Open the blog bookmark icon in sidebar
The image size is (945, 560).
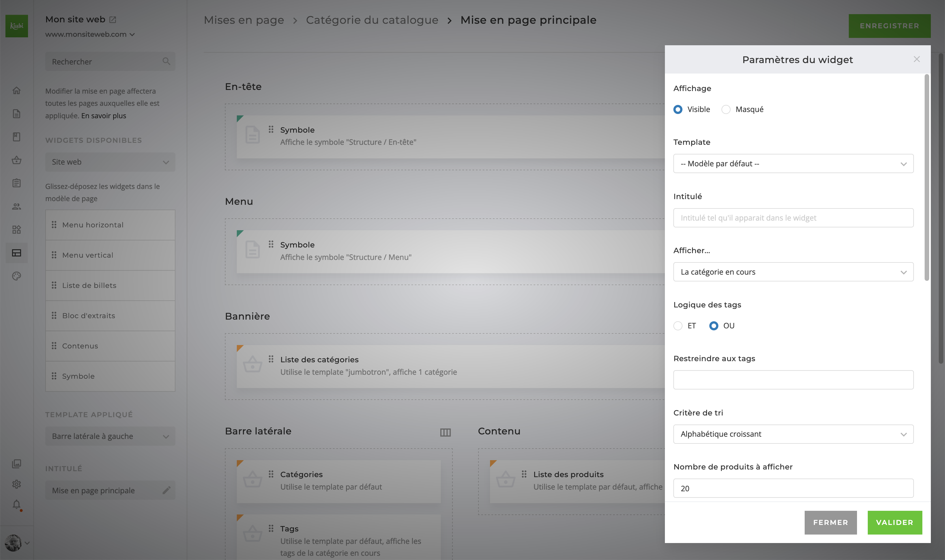click(17, 137)
